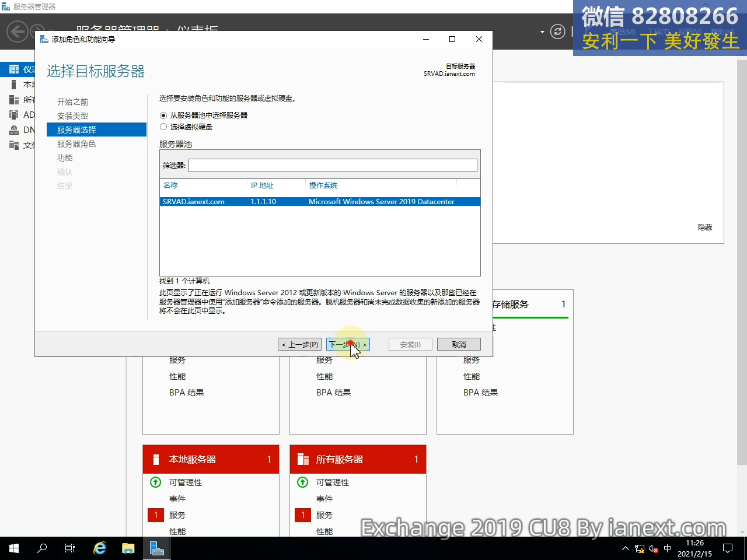The image size is (747, 560).
Task: Click the 所有服务器 tile header icon
Action: [x=303, y=460]
